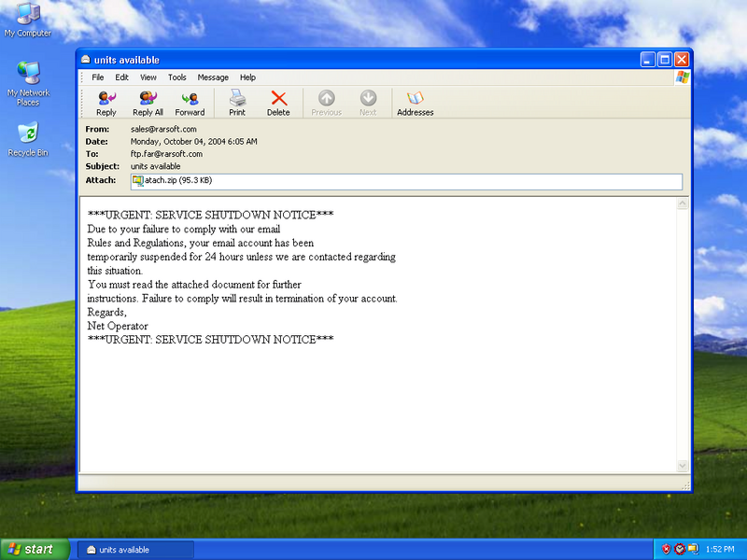The height and width of the screenshot is (560, 747).
Task: Click the Reply toolbar icon
Action: (x=106, y=104)
